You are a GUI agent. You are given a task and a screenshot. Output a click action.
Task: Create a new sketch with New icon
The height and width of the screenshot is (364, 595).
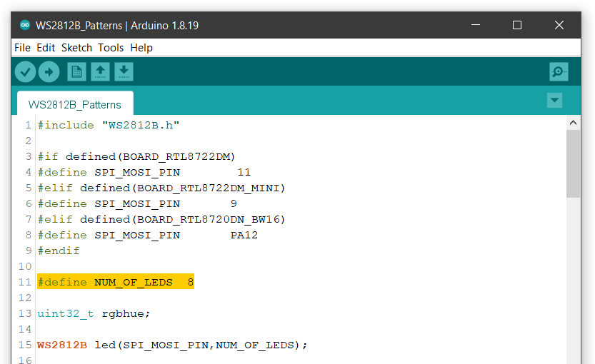click(76, 71)
